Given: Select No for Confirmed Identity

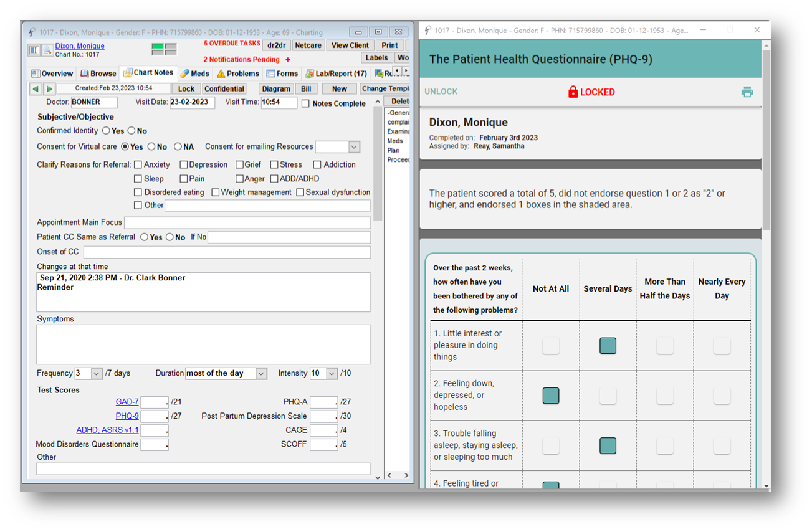Looking at the screenshot, I should (131, 131).
